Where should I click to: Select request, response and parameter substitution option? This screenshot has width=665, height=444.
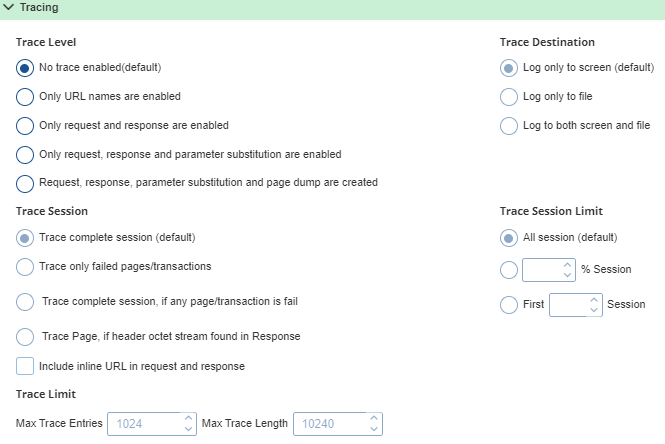26,155
